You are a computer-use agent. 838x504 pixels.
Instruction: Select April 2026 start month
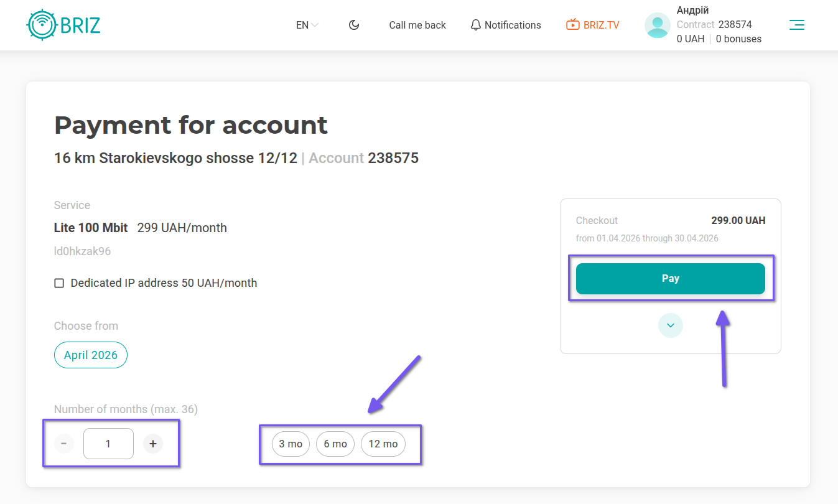click(91, 355)
